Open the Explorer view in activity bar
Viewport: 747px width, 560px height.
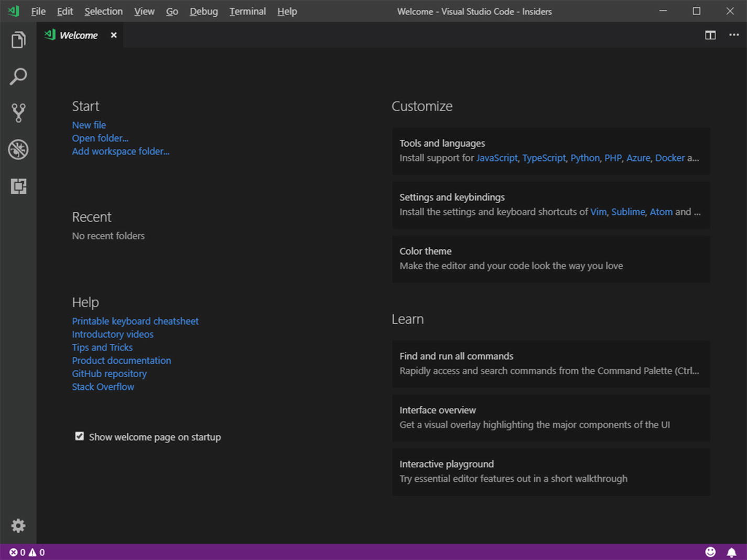[18, 40]
